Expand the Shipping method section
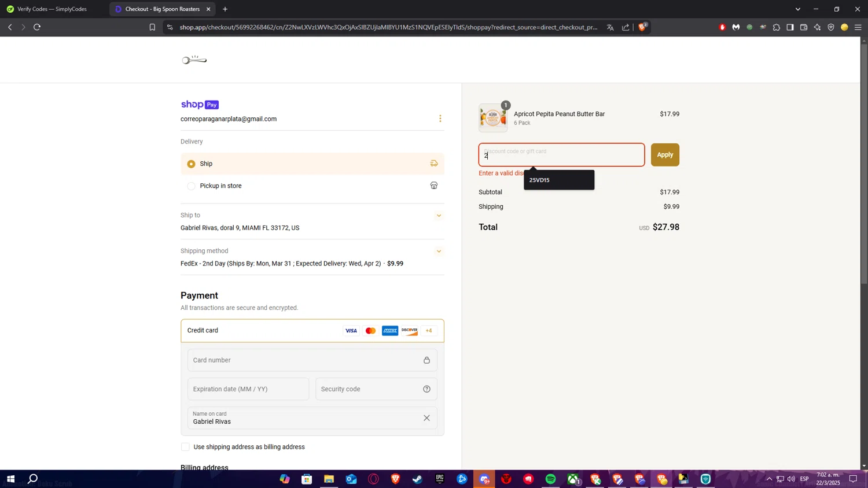Image resolution: width=868 pixels, height=488 pixels. (x=439, y=252)
